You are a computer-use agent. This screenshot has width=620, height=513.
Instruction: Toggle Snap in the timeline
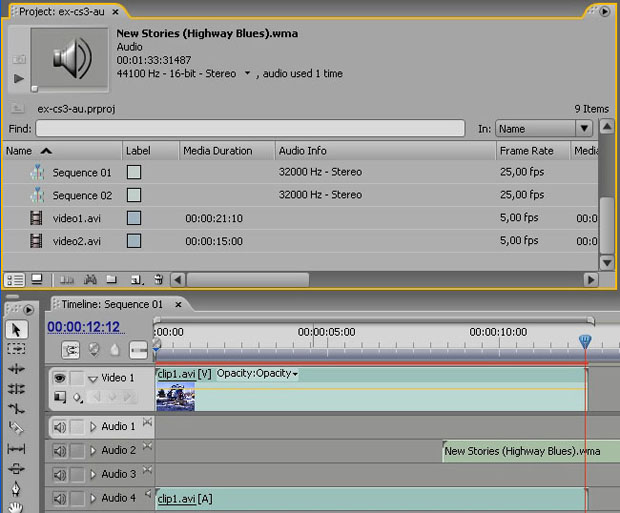[x=71, y=350]
